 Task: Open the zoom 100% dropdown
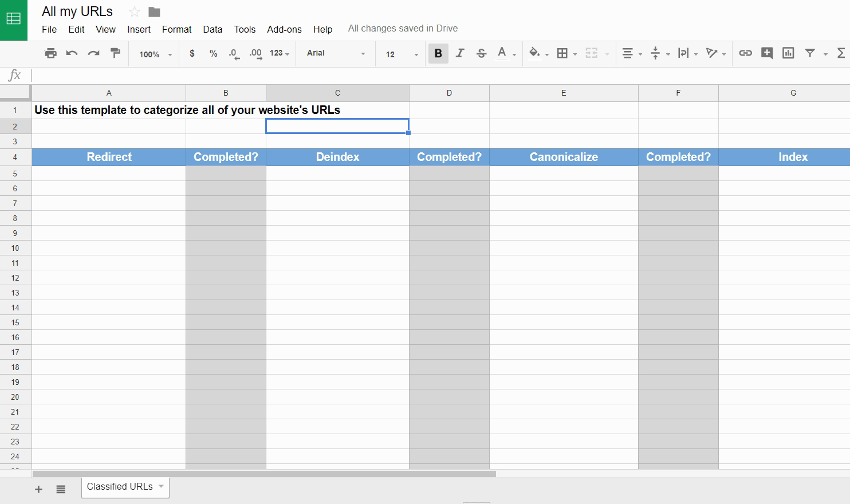pos(155,54)
